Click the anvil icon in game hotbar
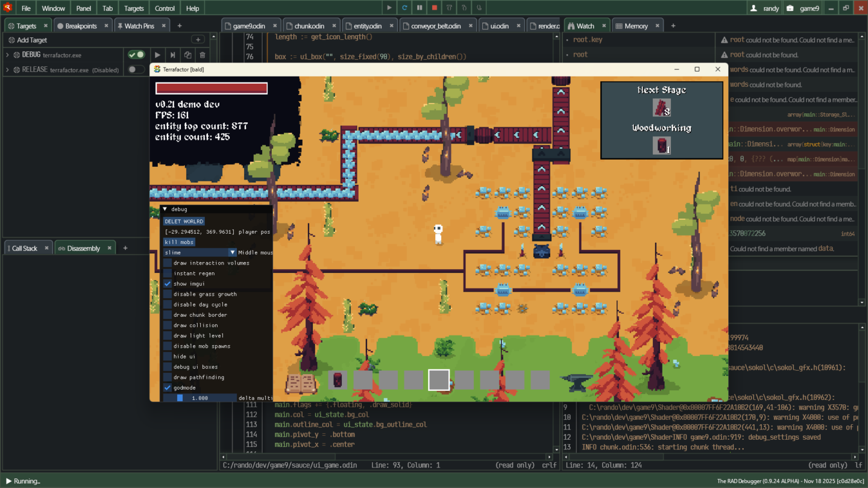 point(574,380)
